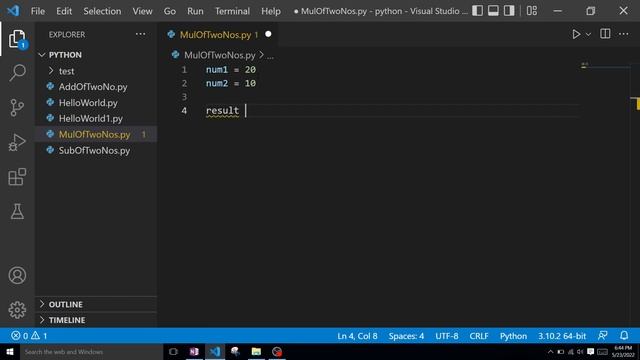Open File Explorer from taskbar
This screenshot has height=360, width=640.
256,352
